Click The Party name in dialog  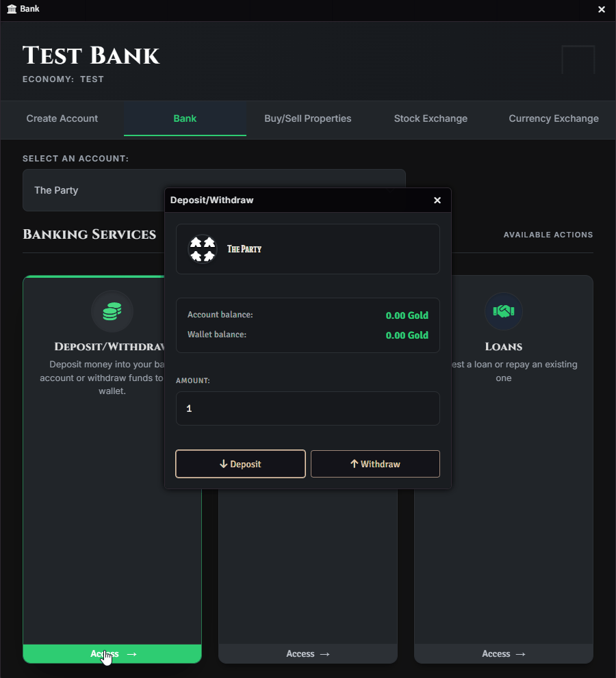tap(244, 249)
